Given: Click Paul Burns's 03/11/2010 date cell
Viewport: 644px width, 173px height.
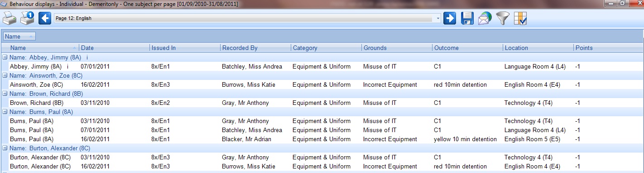Looking at the screenshot, I should tap(95, 121).
